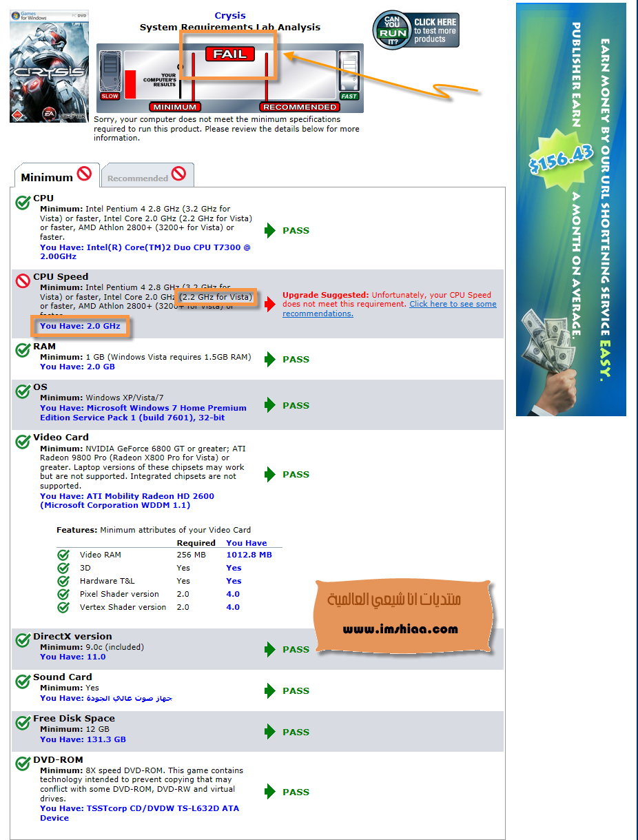This screenshot has height=840, width=638.
Task: Click the green arrow in the DirectX version row
Action: point(270,649)
